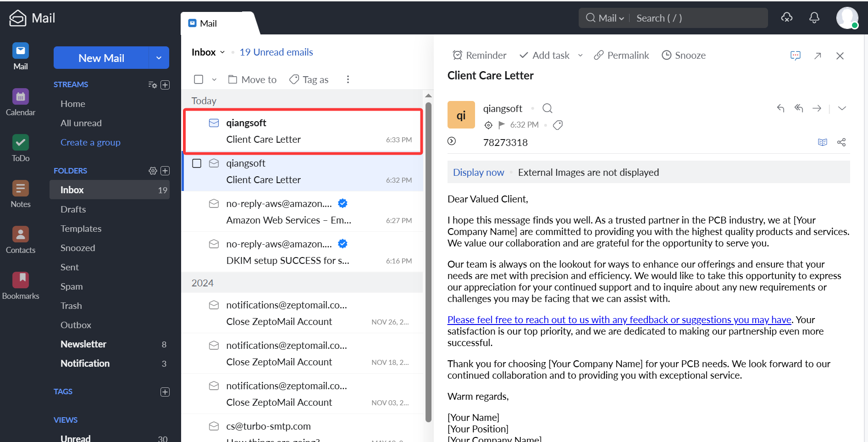Open the qiangsoft 6:33 PM email
Viewport: 868px width, 442px height.
click(x=303, y=131)
